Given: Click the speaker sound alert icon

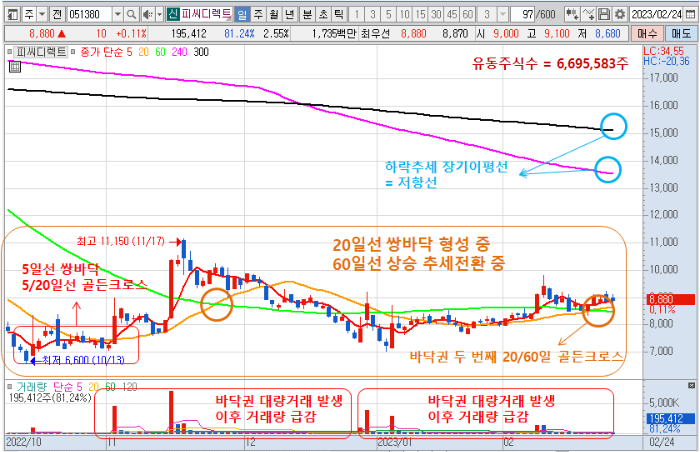Looking at the screenshot, I should pyautogui.click(x=147, y=15).
